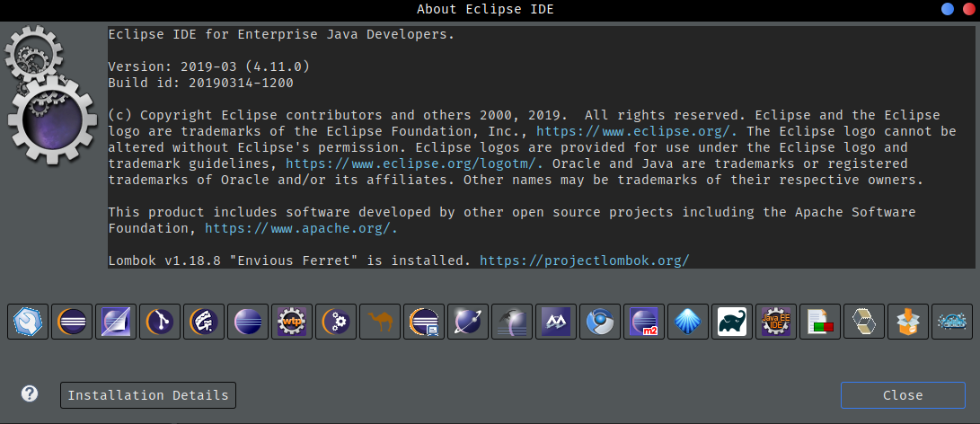Open the Installation Details dialog
980x424 pixels.
click(x=148, y=395)
